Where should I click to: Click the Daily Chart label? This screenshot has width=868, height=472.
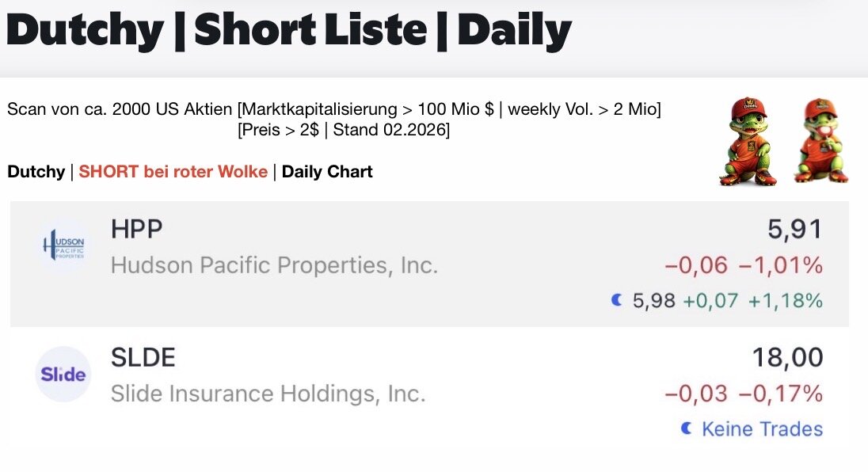(x=327, y=172)
